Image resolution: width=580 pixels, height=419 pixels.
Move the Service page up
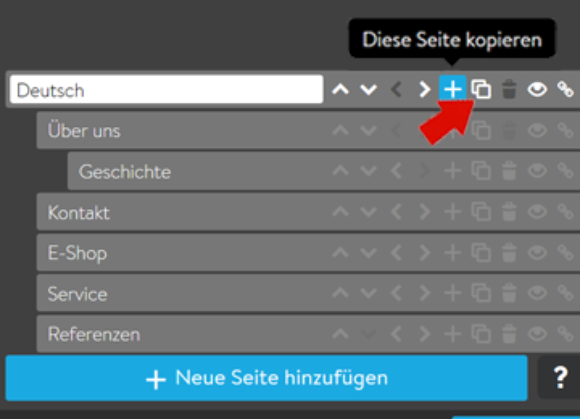(341, 293)
